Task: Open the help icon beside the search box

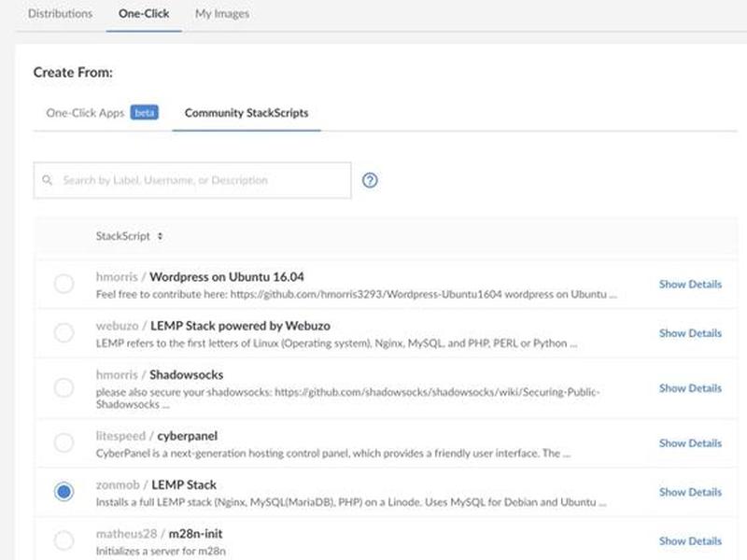Action: coord(370,180)
